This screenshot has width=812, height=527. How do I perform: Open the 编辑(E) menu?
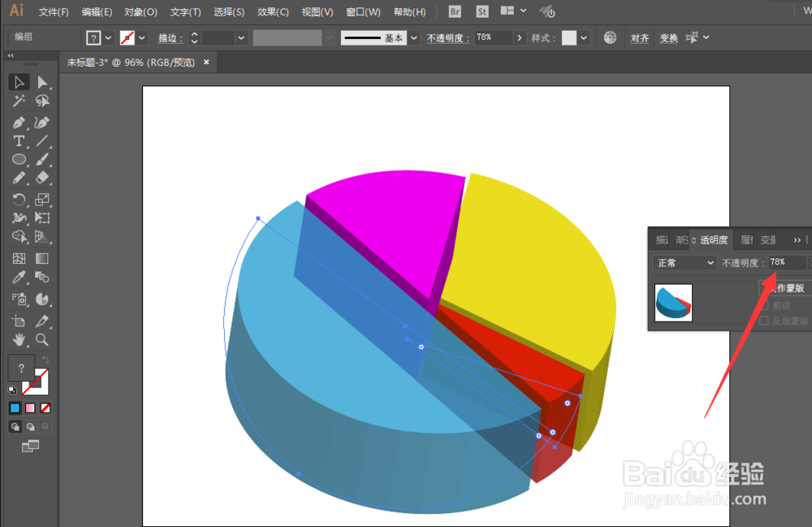(97, 12)
